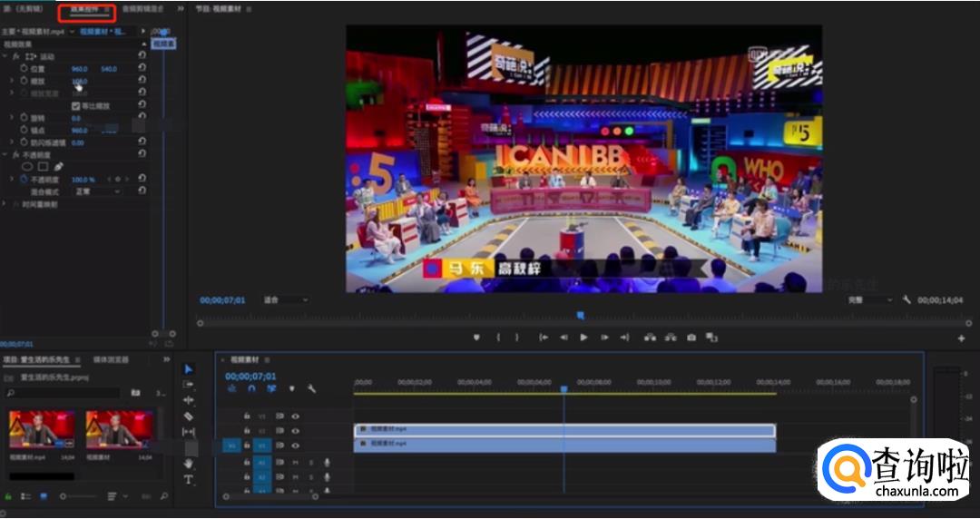Image resolution: width=980 pixels, height=519 pixels.
Task: Click the Ripple Edit tool
Action: [x=189, y=400]
